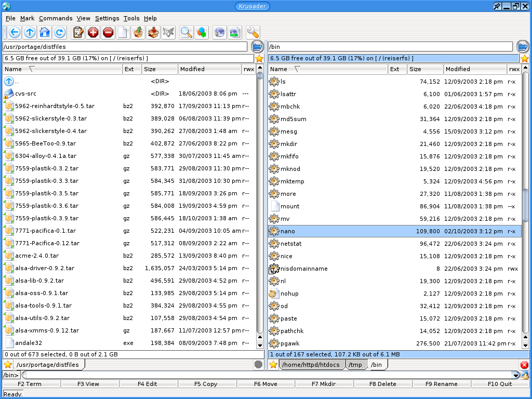532x399 pixels.
Task: Pack files with the green-arrow box icon
Action: pyautogui.click(x=138, y=33)
